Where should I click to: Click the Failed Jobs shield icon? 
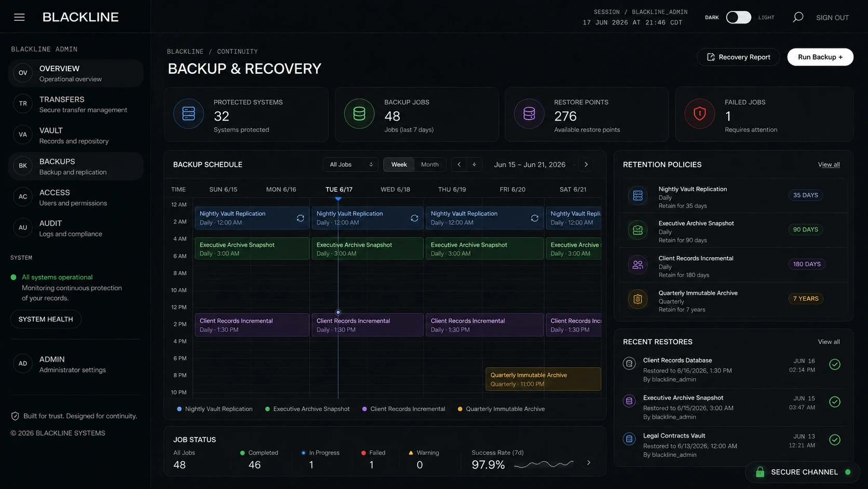coord(700,114)
